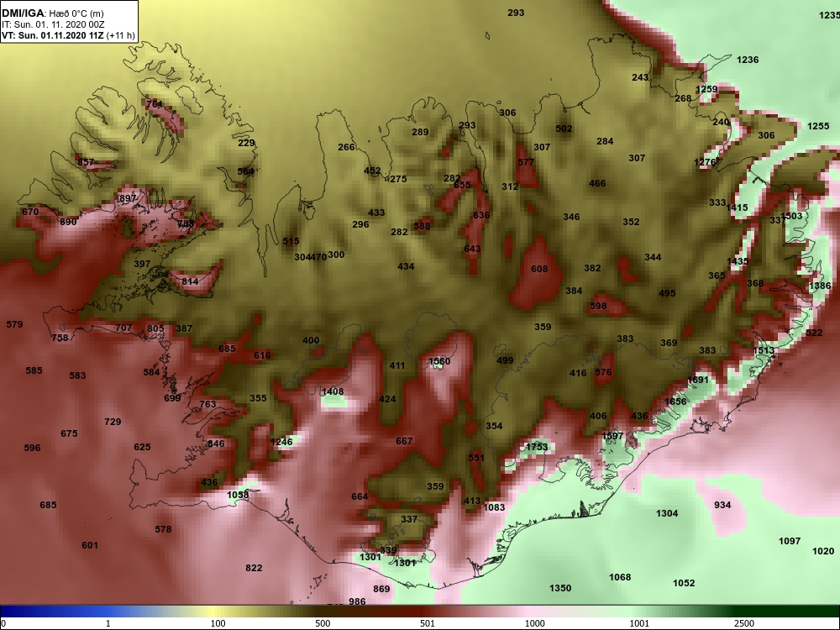The width and height of the screenshot is (840, 630).
Task: Click the map value '598'
Action: [598, 306]
